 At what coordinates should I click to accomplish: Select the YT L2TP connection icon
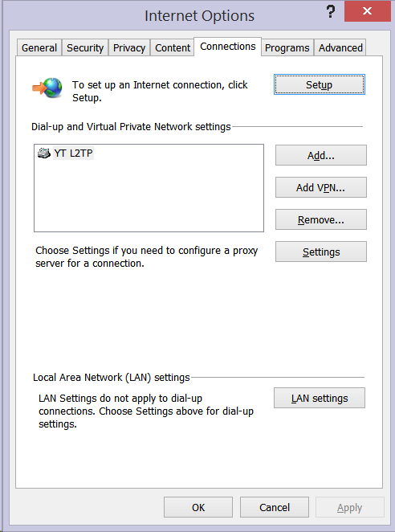[x=44, y=153]
